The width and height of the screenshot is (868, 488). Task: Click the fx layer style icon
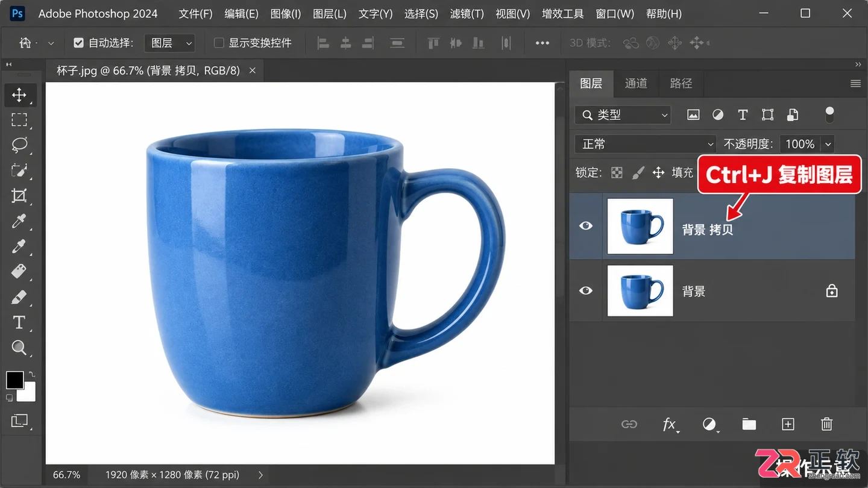coord(670,425)
